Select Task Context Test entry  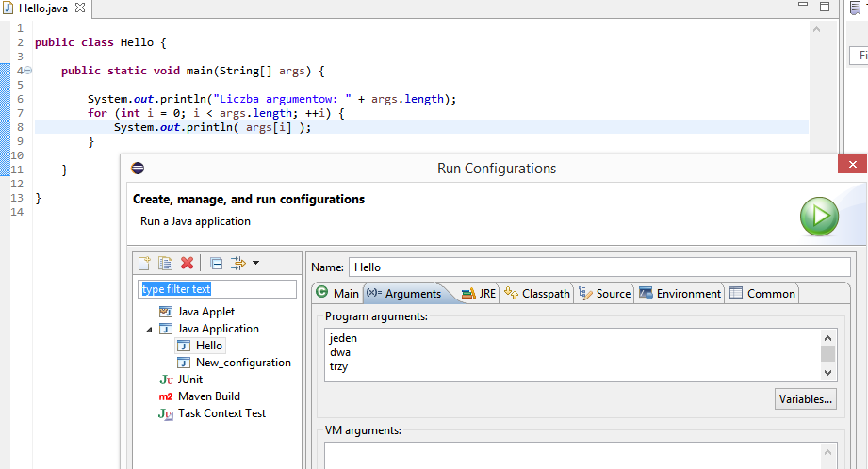pos(221,413)
